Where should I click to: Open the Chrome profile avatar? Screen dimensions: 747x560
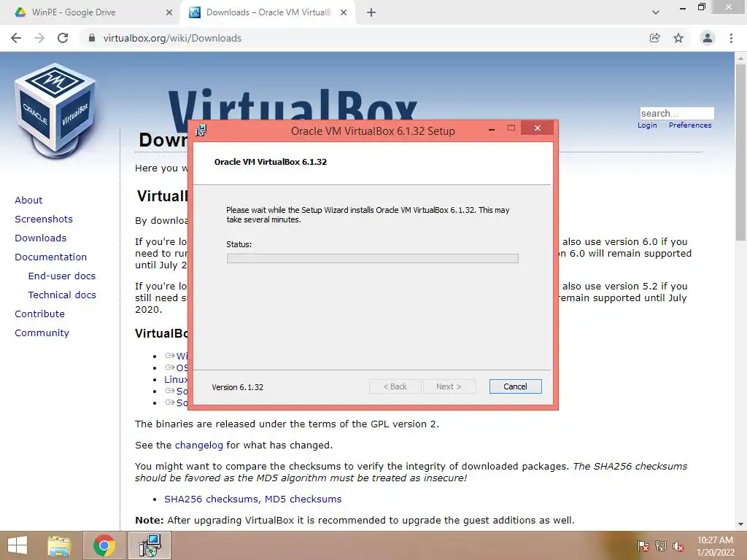click(x=708, y=38)
